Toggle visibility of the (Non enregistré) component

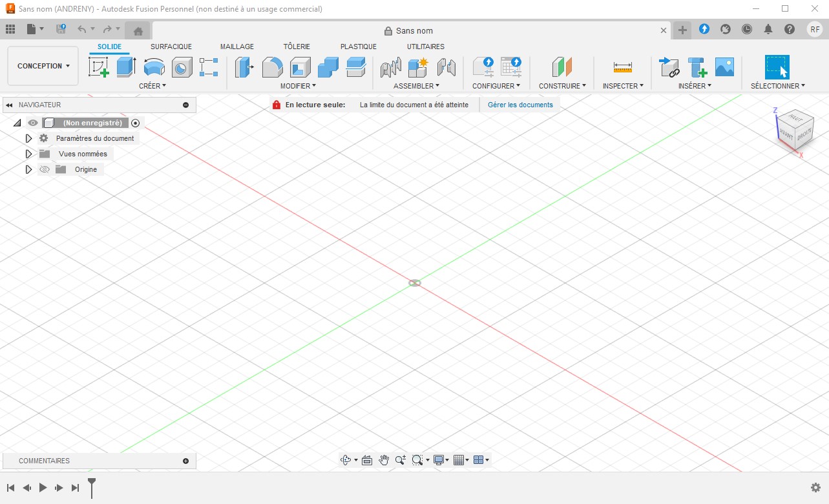tap(33, 123)
